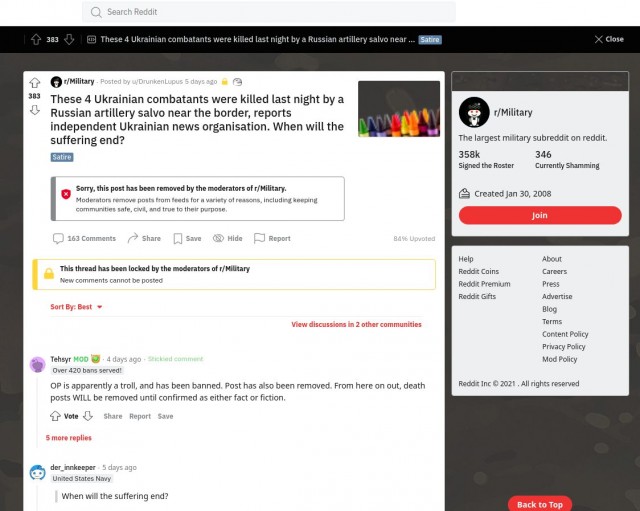Open Reddit Coins link
This screenshot has height=511, width=640.
[x=478, y=271]
